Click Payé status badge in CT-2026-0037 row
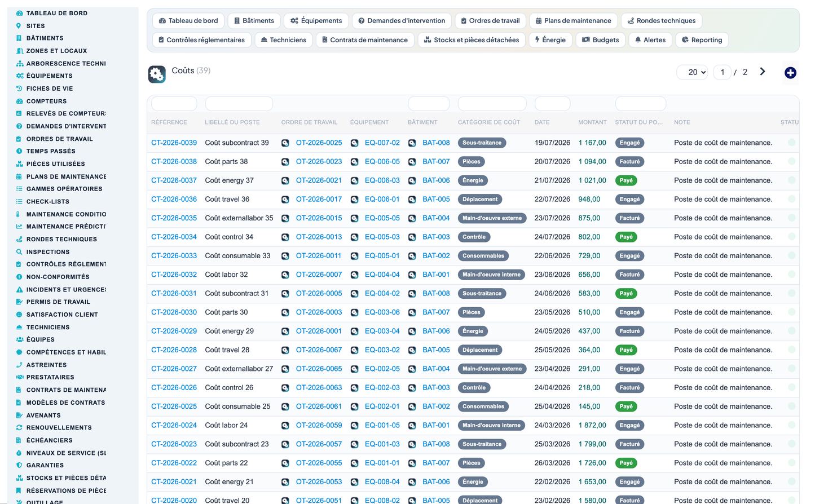 click(626, 180)
